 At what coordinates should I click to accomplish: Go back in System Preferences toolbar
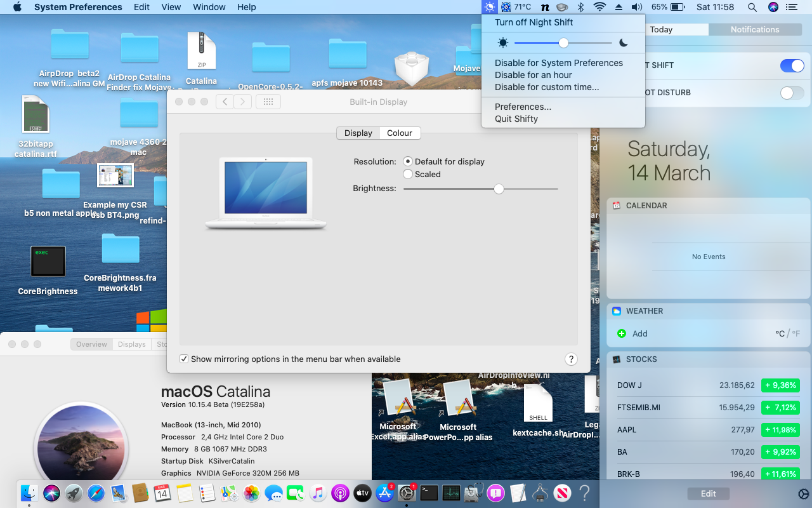225,102
